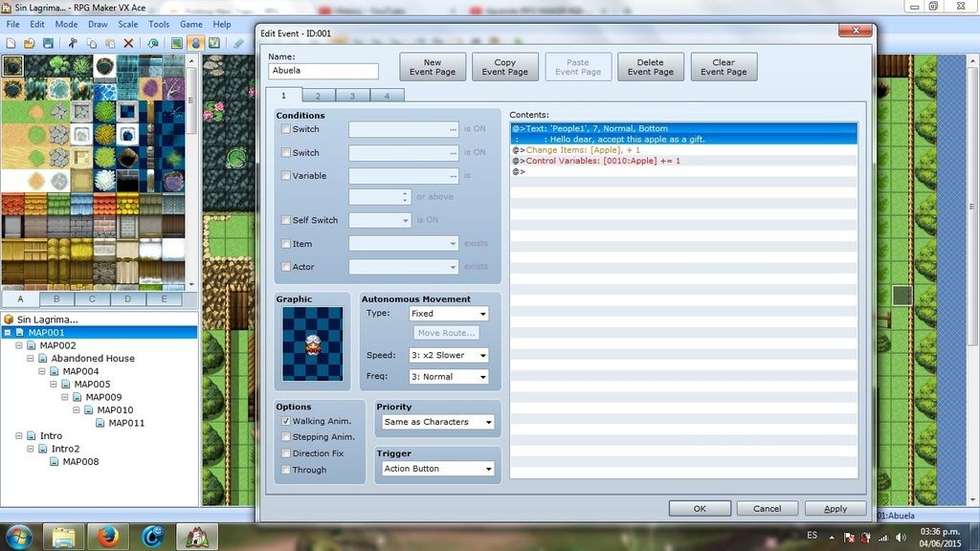Select the Event editing mode icon

[195, 43]
